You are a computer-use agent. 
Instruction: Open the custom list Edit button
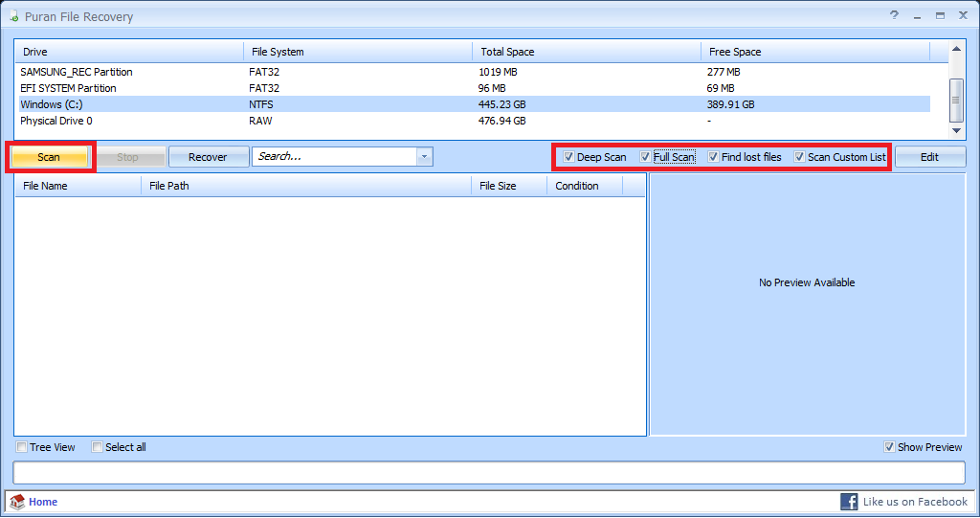930,157
